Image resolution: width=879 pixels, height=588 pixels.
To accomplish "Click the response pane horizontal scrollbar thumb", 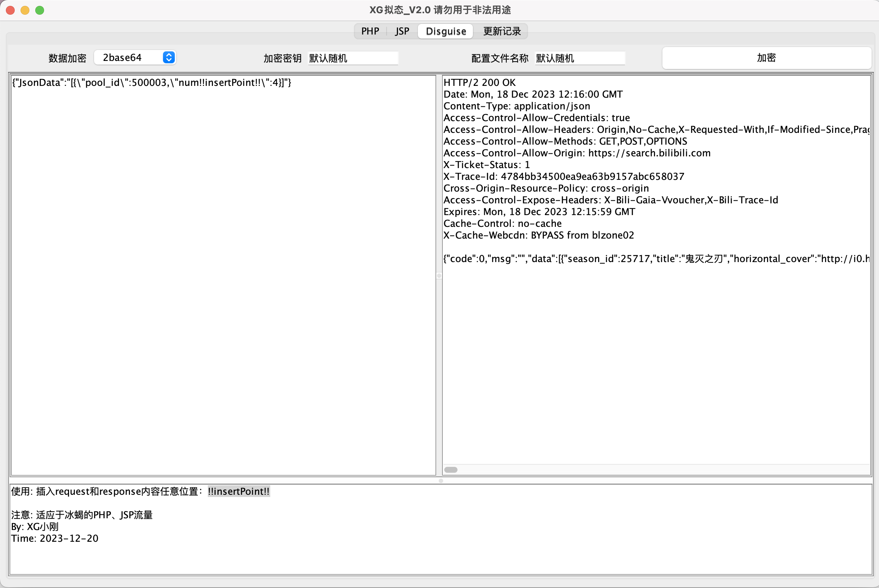I will 451,470.
